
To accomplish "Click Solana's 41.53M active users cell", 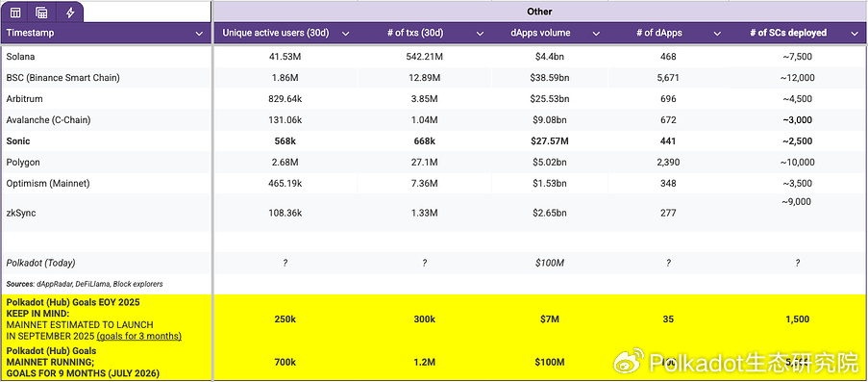I will point(285,57).
